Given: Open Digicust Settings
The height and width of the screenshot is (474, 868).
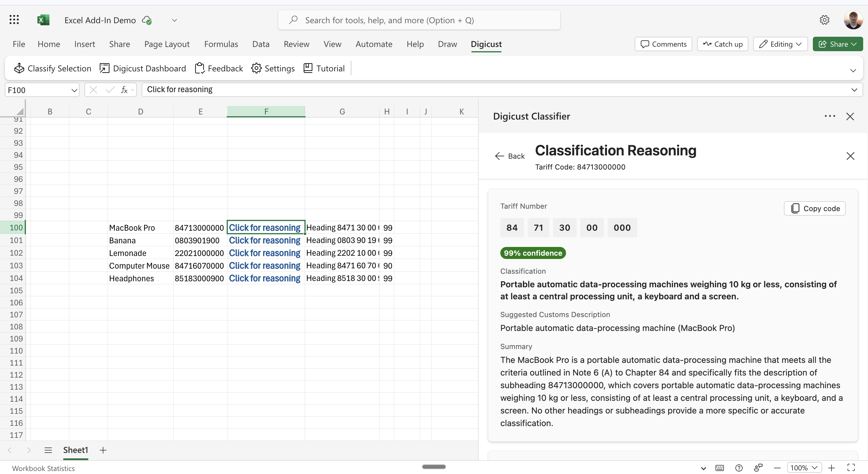Looking at the screenshot, I should coord(273,68).
